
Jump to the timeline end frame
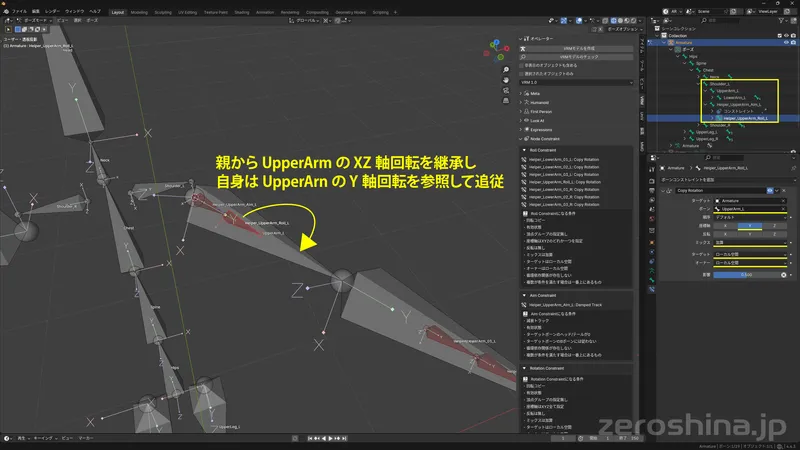pos(344,438)
